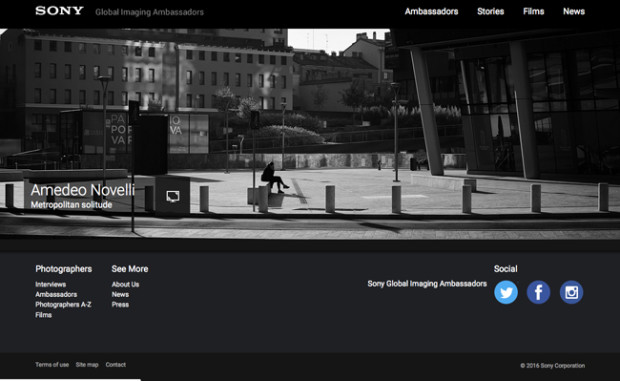Click the 2016 Sony Corporation copyright text
620x381 pixels.
click(552, 366)
